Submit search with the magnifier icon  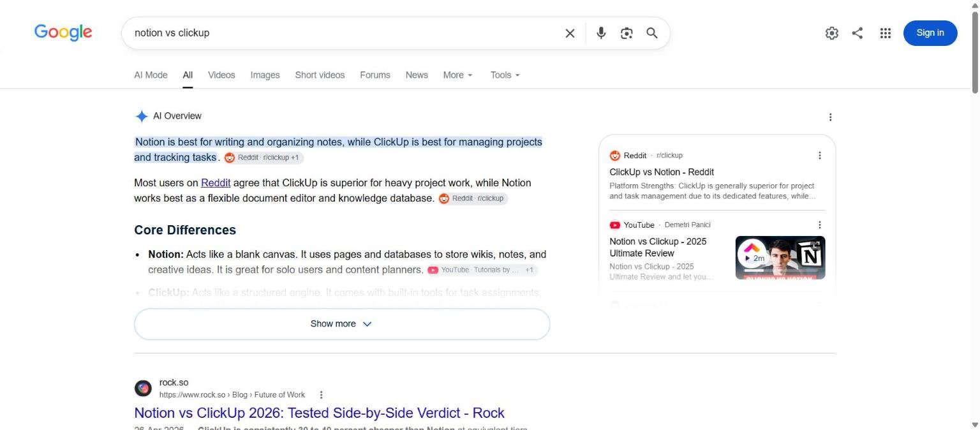point(651,33)
